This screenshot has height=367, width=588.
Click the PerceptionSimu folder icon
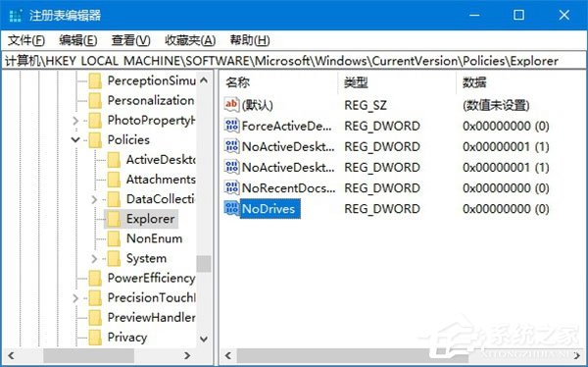95,80
